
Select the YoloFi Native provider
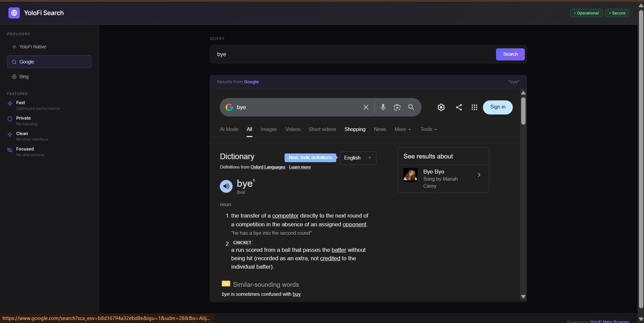(x=49, y=47)
